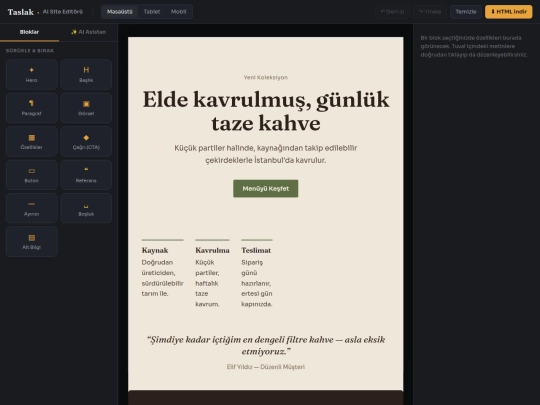Edit the 'Elde kavrulmuş, günlük taze kahve' headline
Screen dimensions: 540x405
266,111
